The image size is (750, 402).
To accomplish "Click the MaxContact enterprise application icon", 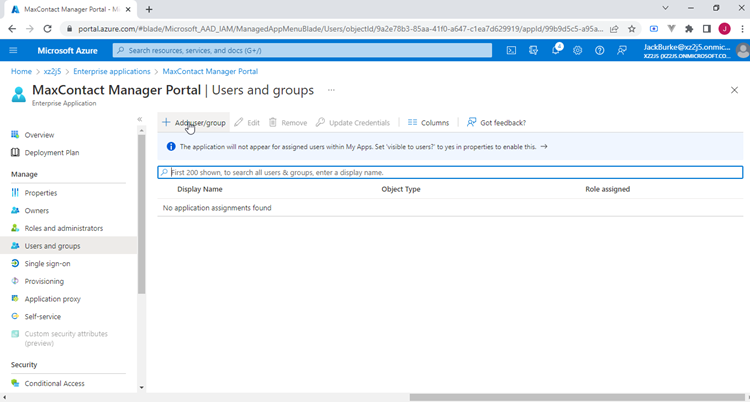I will pyautogui.click(x=19, y=94).
